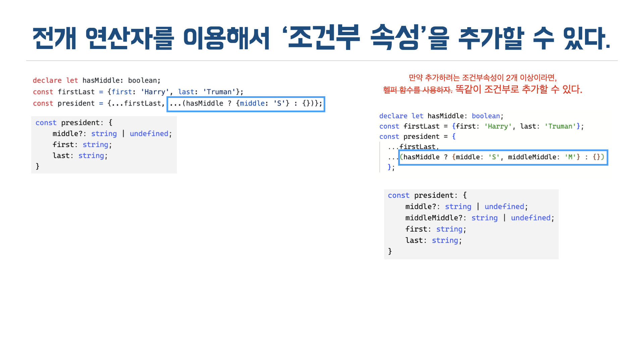Click 'last: string;' in right type box
The width and height of the screenshot is (644, 362).
click(434, 241)
